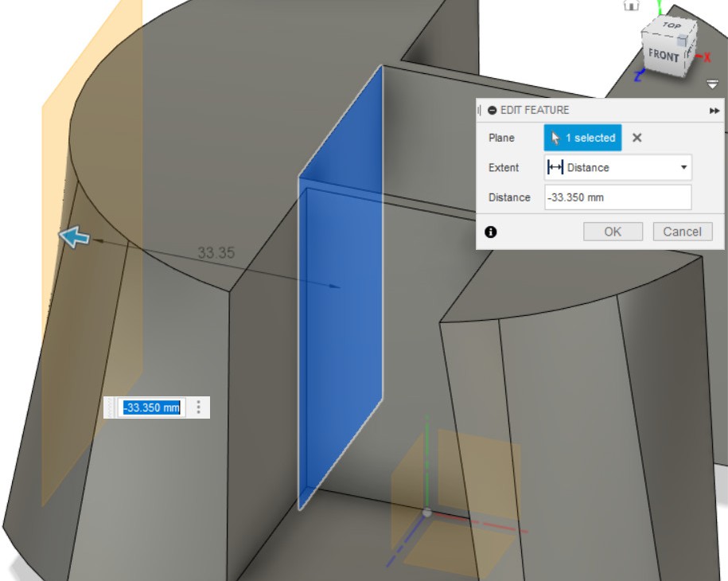Click the double-arrow expand icon in Edit Feature
Image resolution: width=728 pixels, height=581 pixels.
(x=714, y=111)
